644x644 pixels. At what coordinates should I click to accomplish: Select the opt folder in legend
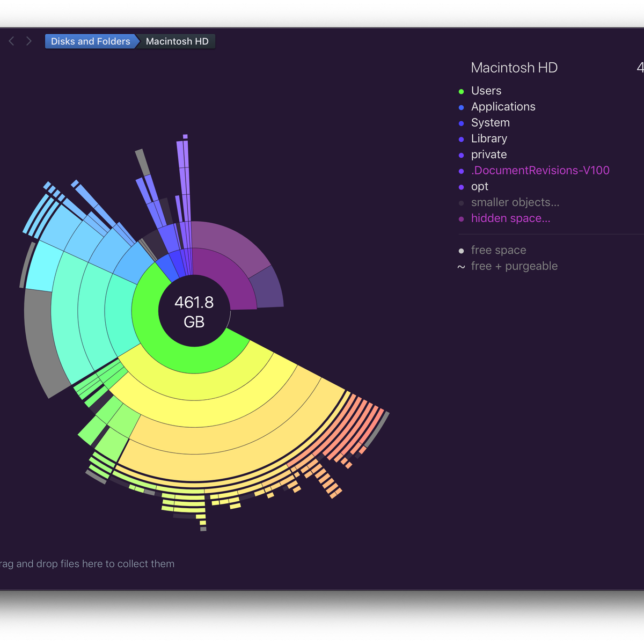pos(479,186)
